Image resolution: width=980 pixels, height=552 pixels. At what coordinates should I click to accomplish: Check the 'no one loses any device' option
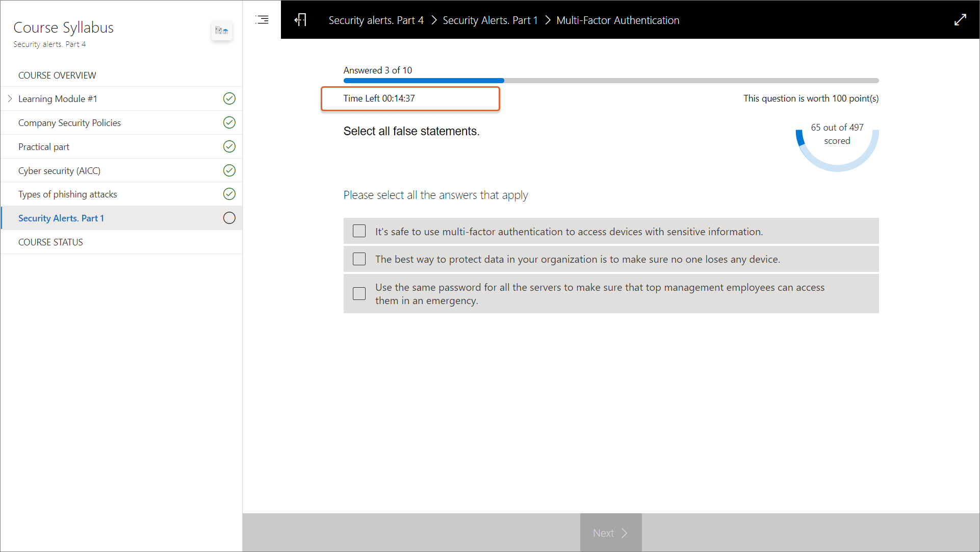coord(359,259)
